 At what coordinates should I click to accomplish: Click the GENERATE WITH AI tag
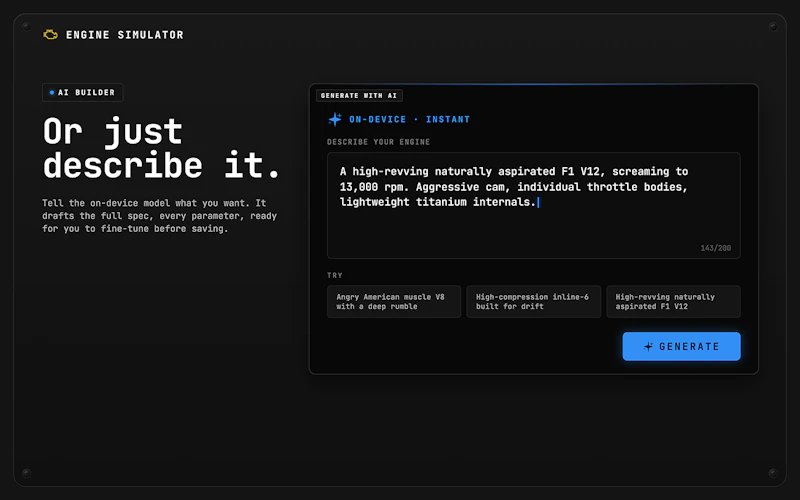[x=359, y=95]
